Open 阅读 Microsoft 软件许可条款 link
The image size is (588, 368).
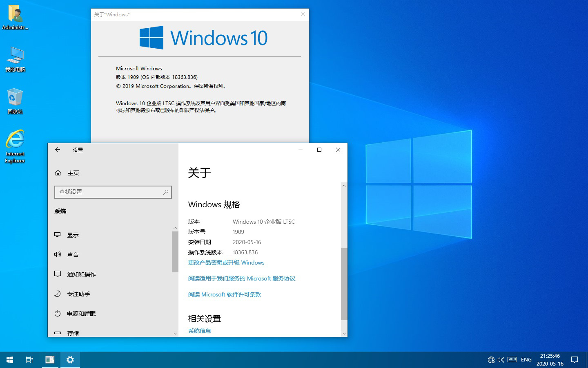tap(225, 294)
